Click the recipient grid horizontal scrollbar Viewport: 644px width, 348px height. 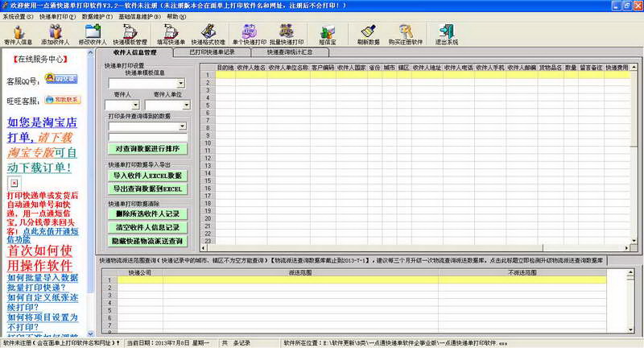[415, 248]
